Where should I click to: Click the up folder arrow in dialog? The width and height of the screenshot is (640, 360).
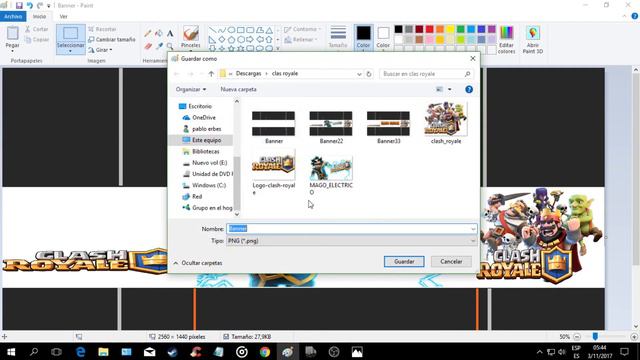(x=211, y=74)
